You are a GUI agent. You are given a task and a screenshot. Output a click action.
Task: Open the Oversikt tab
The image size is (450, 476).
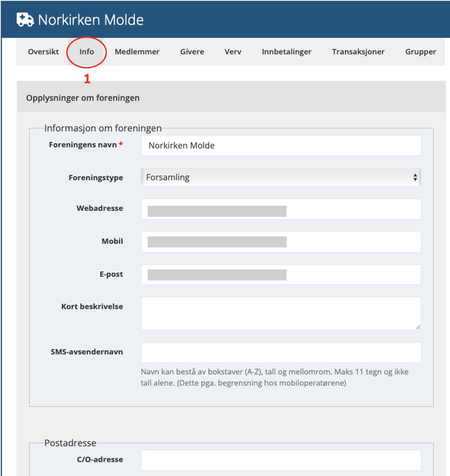tap(43, 51)
